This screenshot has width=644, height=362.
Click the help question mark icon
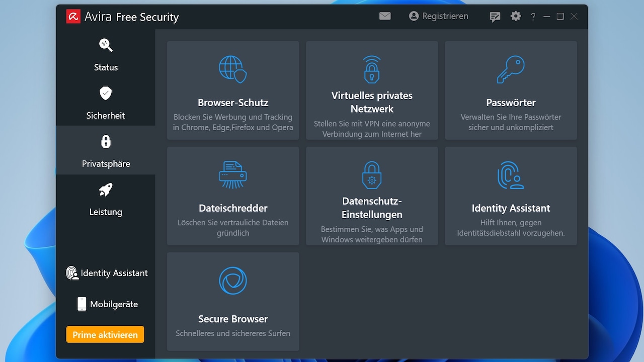coord(533,17)
